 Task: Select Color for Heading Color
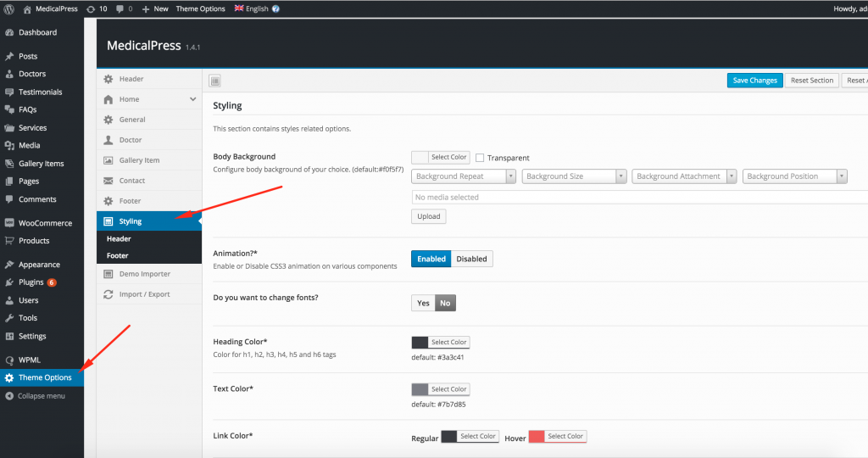point(441,343)
